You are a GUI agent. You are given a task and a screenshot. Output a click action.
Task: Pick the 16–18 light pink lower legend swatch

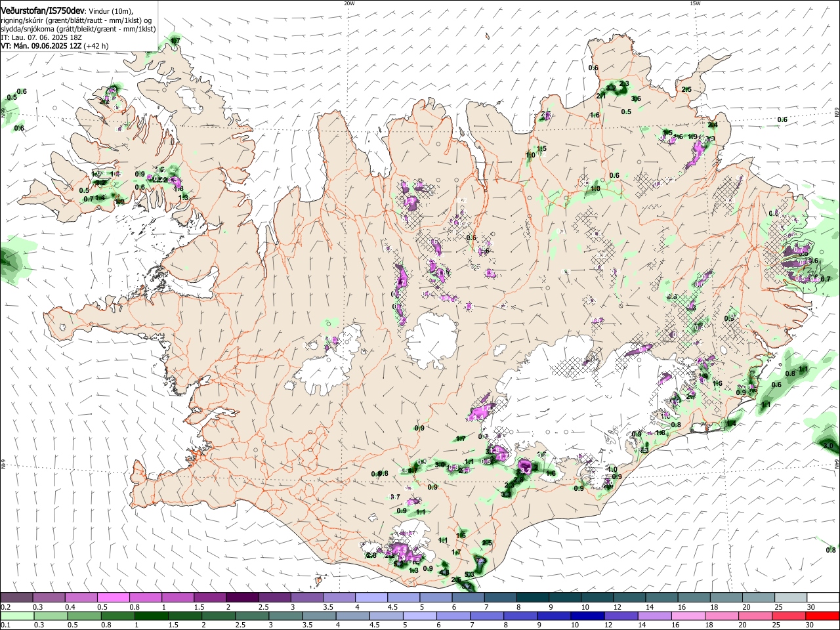(x=689, y=616)
